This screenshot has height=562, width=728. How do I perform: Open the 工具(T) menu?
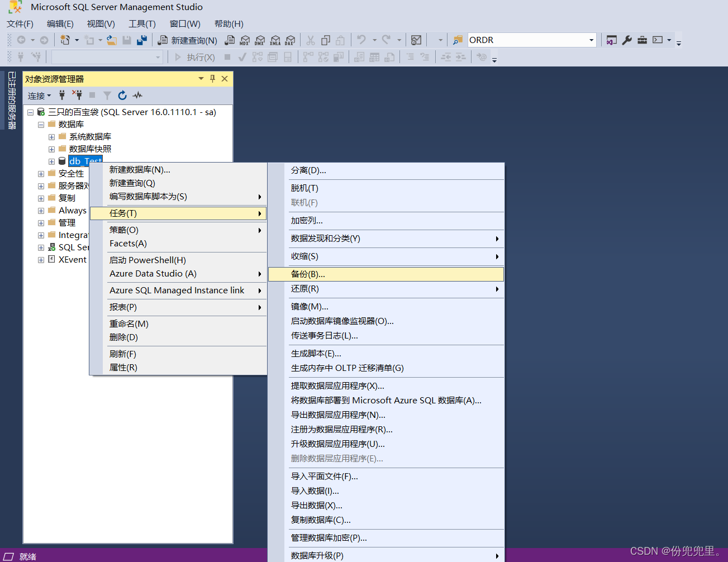coord(142,24)
